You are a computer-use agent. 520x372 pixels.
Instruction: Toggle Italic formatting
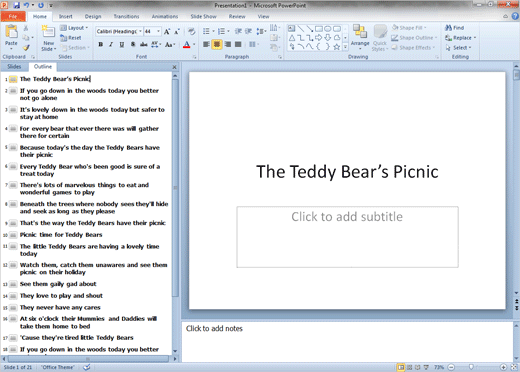tap(111, 44)
